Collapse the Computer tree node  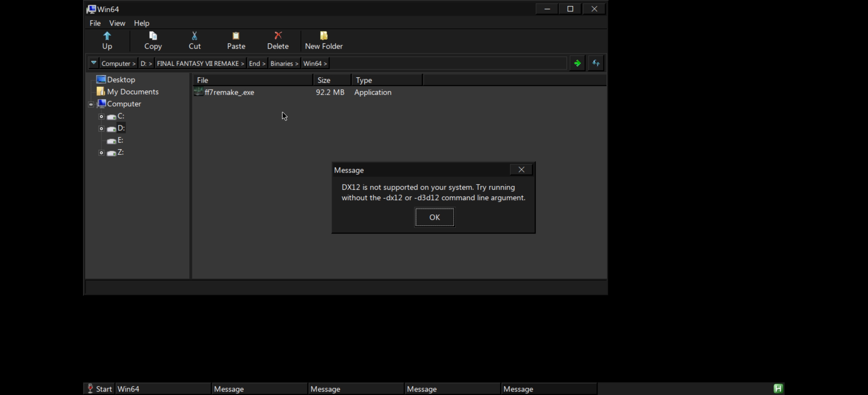coord(91,104)
